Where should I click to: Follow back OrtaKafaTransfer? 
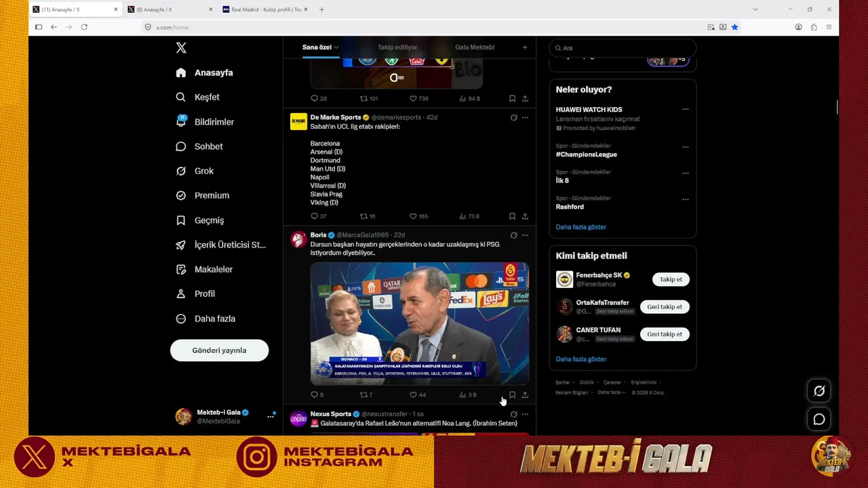665,307
